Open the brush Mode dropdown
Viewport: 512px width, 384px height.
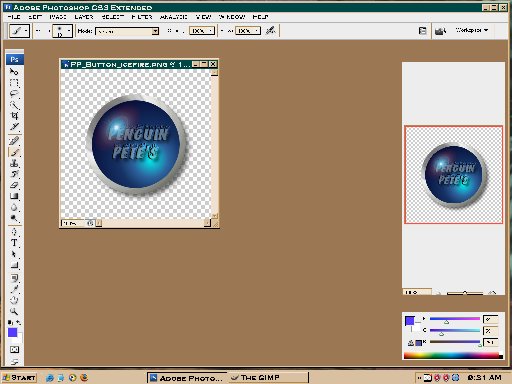point(127,31)
